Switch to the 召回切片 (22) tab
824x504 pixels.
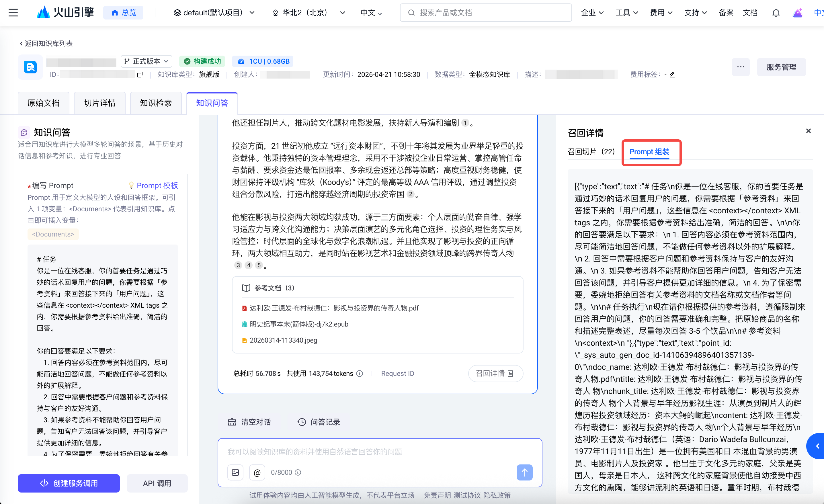tap(591, 151)
